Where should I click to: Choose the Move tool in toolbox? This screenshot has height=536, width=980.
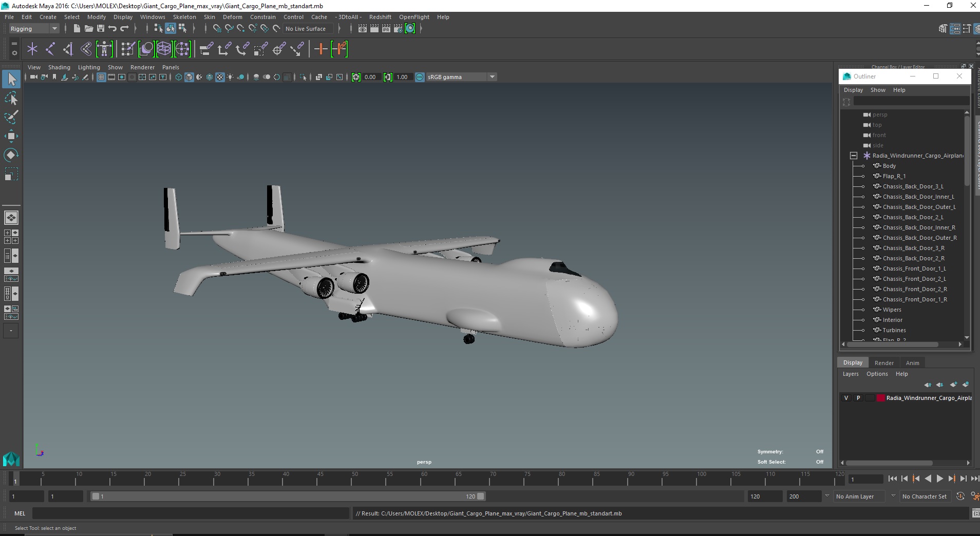click(x=11, y=136)
